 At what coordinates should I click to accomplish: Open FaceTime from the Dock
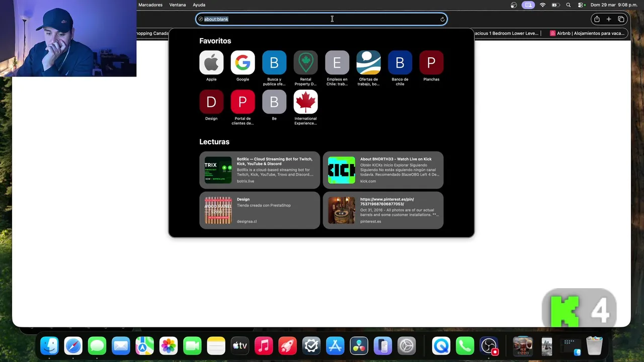pyautogui.click(x=192, y=346)
